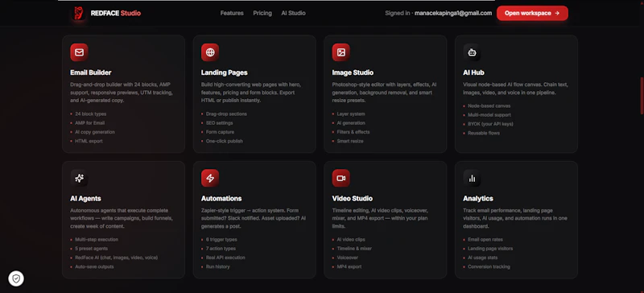Click the '24 block types' bullet
The width and height of the screenshot is (644, 293).
point(88,113)
